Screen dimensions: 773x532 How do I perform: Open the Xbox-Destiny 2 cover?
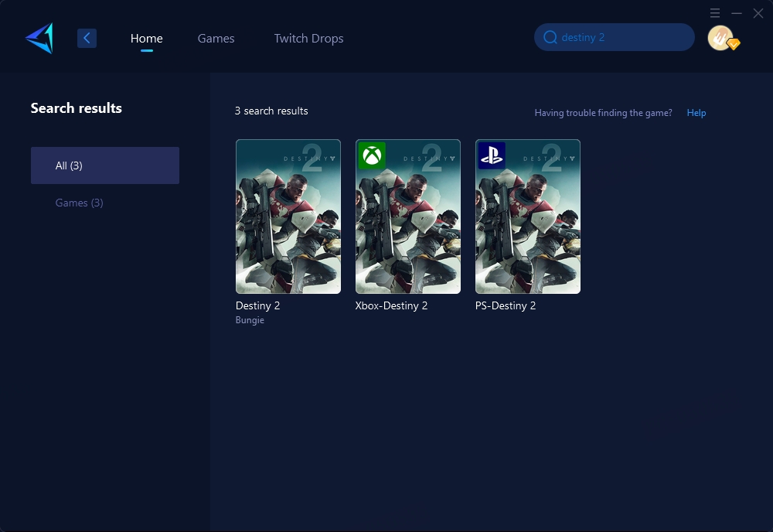(x=408, y=217)
